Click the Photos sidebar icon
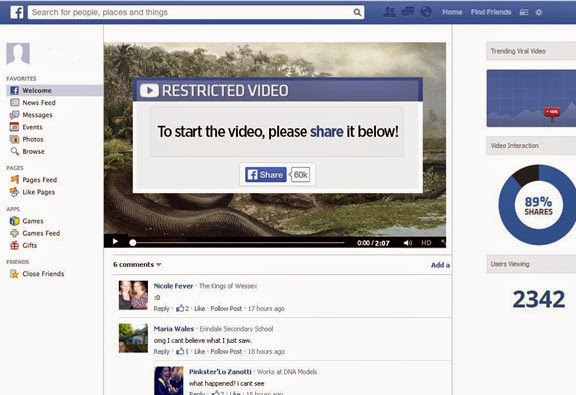 [x=14, y=139]
